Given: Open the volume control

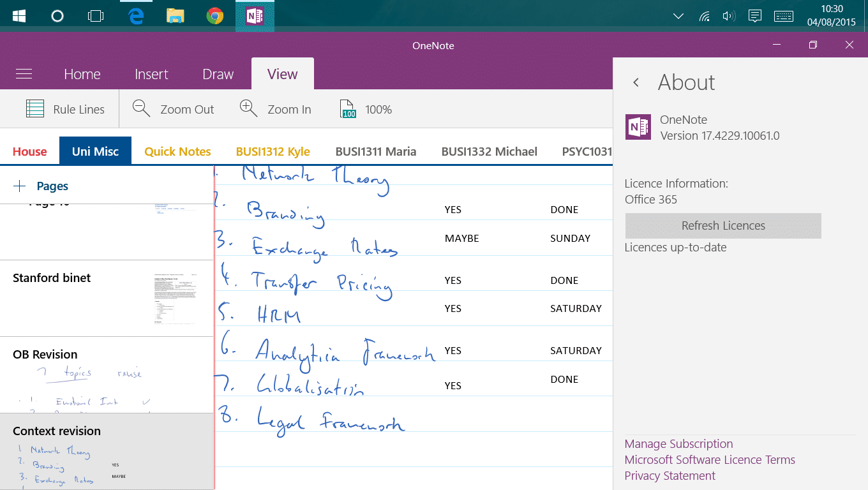Looking at the screenshot, I should pyautogui.click(x=729, y=16).
